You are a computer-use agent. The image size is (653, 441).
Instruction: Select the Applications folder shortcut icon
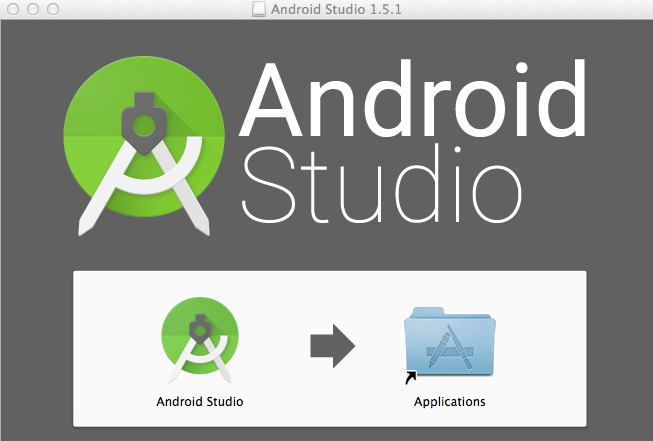point(450,344)
